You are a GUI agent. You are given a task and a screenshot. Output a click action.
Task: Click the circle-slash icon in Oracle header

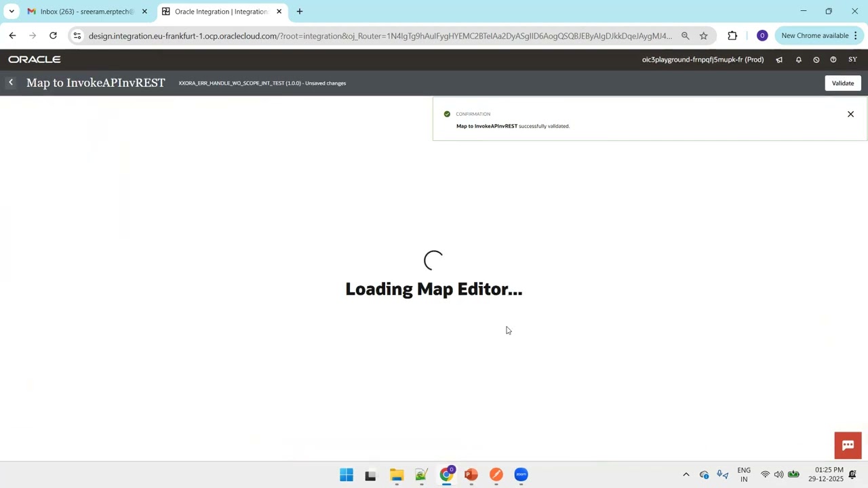coord(816,60)
